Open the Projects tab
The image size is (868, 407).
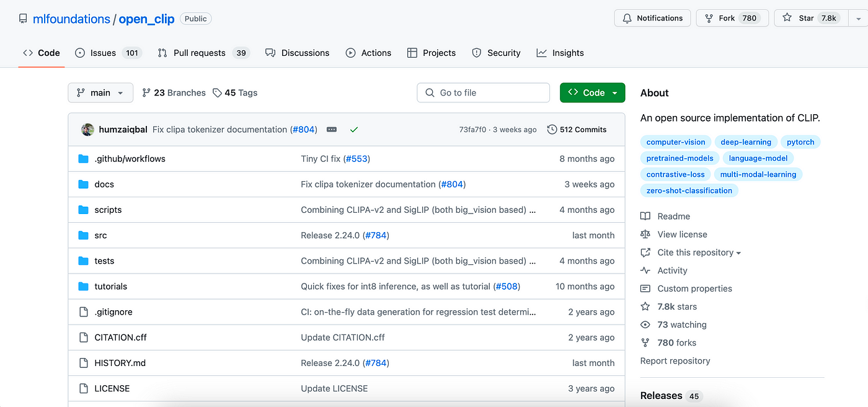tap(432, 53)
